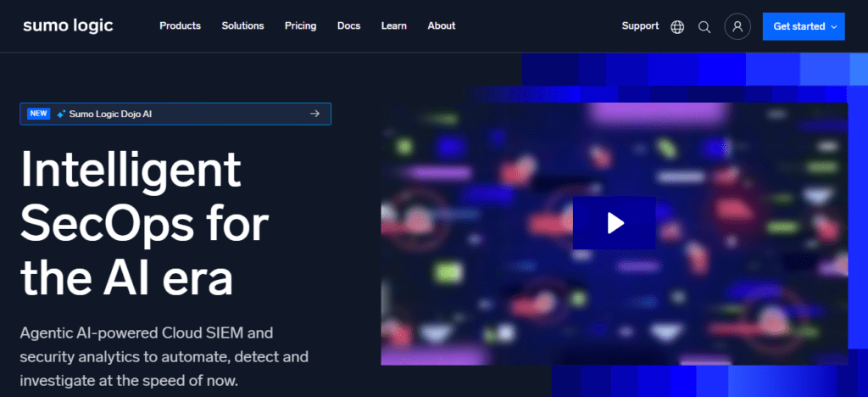Image resolution: width=868 pixels, height=397 pixels.
Task: Click the arrow in Dojo AI banner
Action: click(x=315, y=114)
